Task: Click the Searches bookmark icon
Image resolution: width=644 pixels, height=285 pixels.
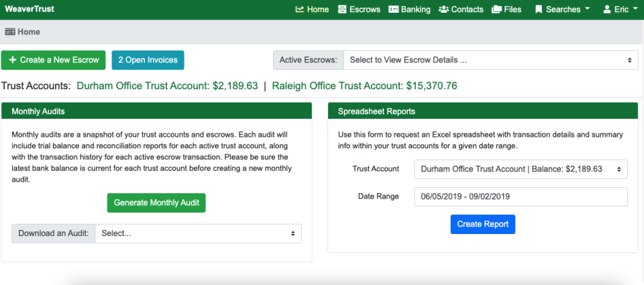Action: (539, 9)
